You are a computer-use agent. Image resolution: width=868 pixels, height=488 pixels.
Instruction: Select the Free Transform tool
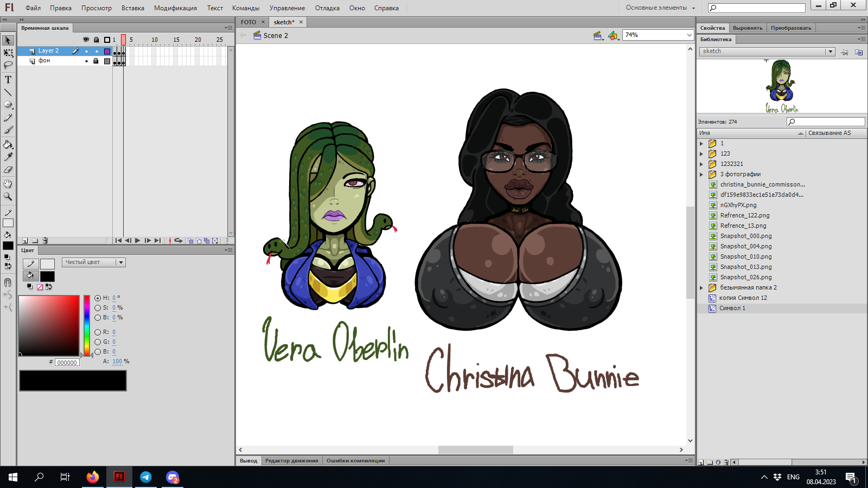tap(8, 53)
